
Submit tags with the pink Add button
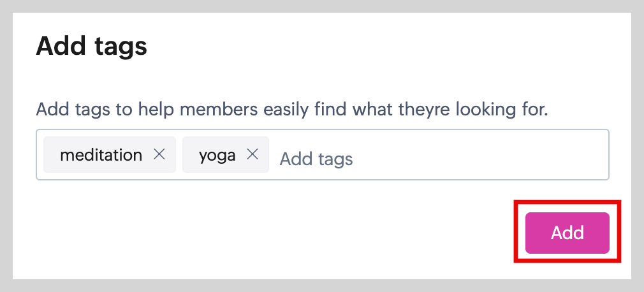coord(567,233)
